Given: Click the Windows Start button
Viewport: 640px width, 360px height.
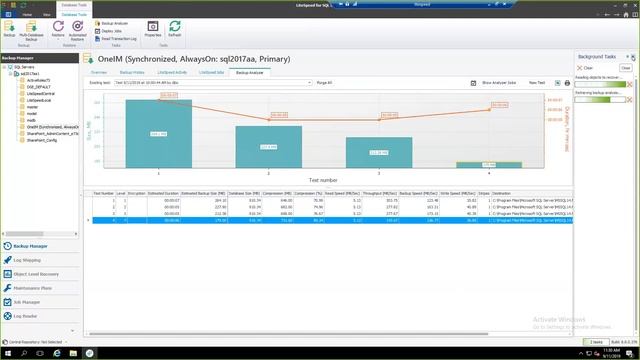Looking at the screenshot, I should (x=8, y=353).
